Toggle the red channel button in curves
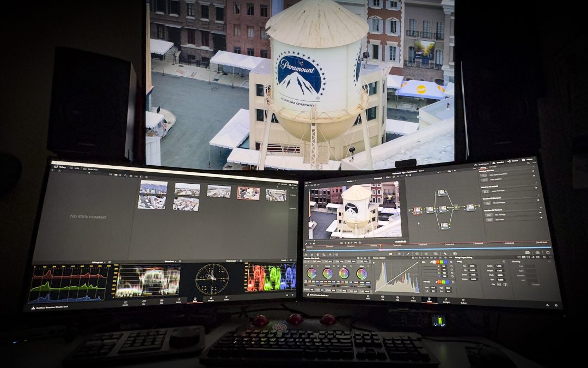This screenshot has width=588, height=368. click(438, 262)
